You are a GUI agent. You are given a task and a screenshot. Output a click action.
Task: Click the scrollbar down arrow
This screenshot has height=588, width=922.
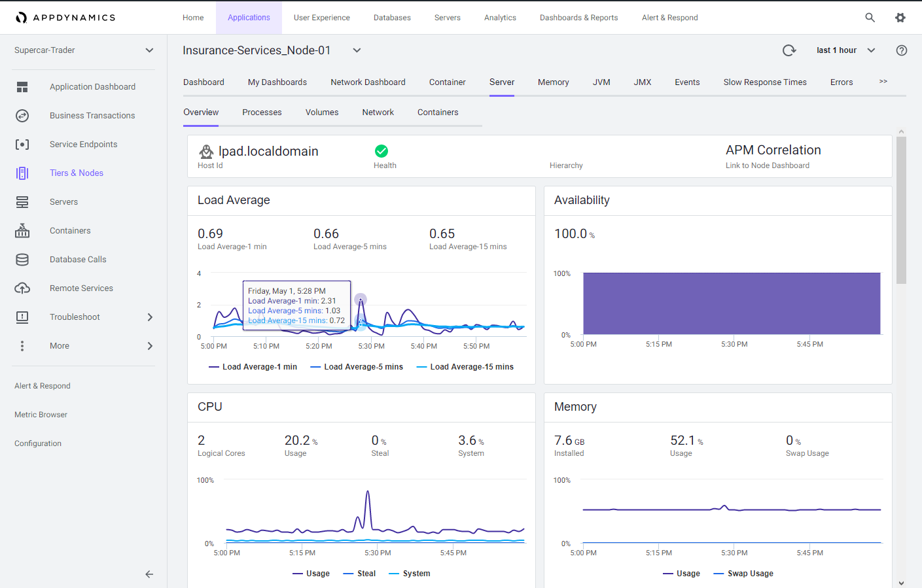click(902, 583)
